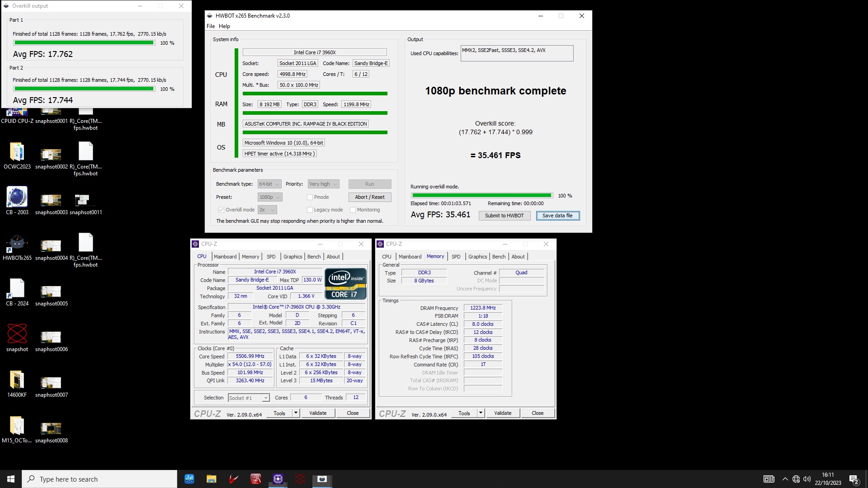Open the CB - 2024 desktop shortcut
Screen dimensions: 868x488
coord(17,292)
